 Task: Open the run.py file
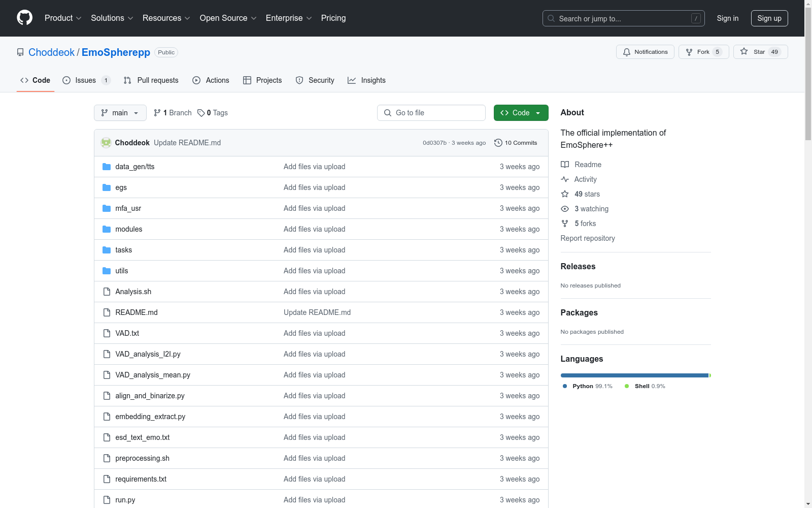125,500
